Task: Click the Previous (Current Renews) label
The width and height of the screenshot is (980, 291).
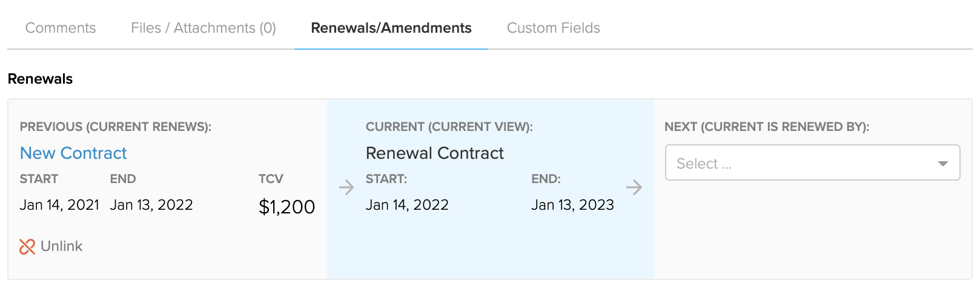Action: pyautogui.click(x=116, y=127)
